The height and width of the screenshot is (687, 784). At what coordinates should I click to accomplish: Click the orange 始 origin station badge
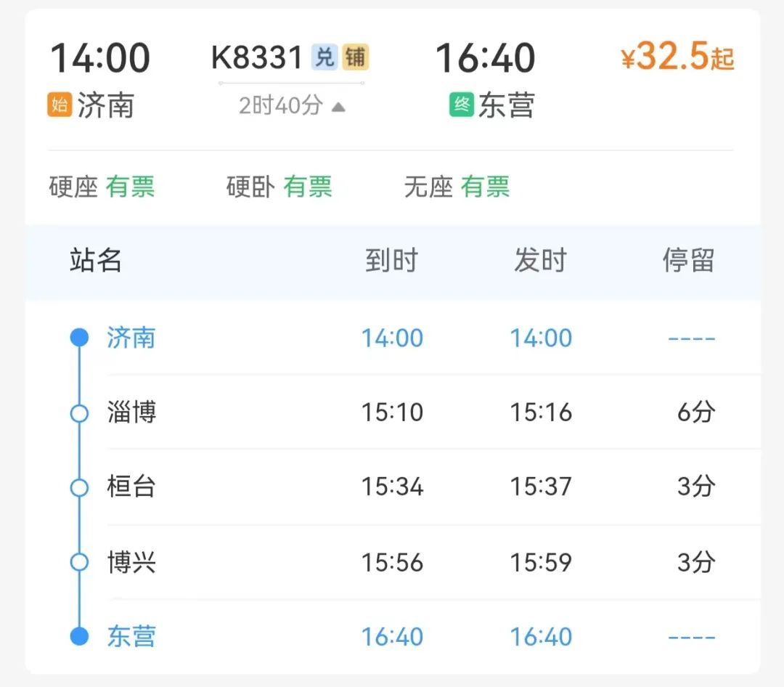pyautogui.click(x=60, y=105)
